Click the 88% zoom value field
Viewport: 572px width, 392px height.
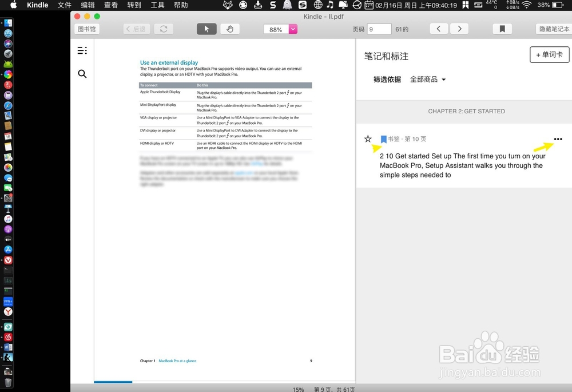click(276, 29)
